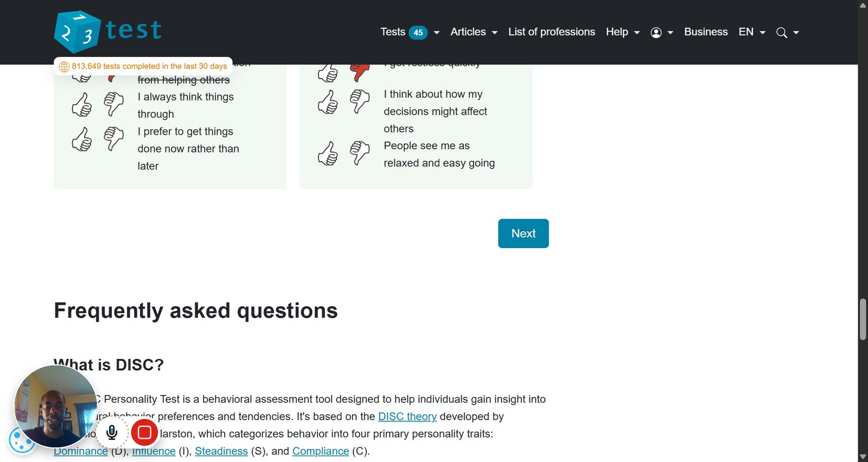868x462 pixels.
Task: Expand the Tests dropdown menu
Action: [x=410, y=32]
